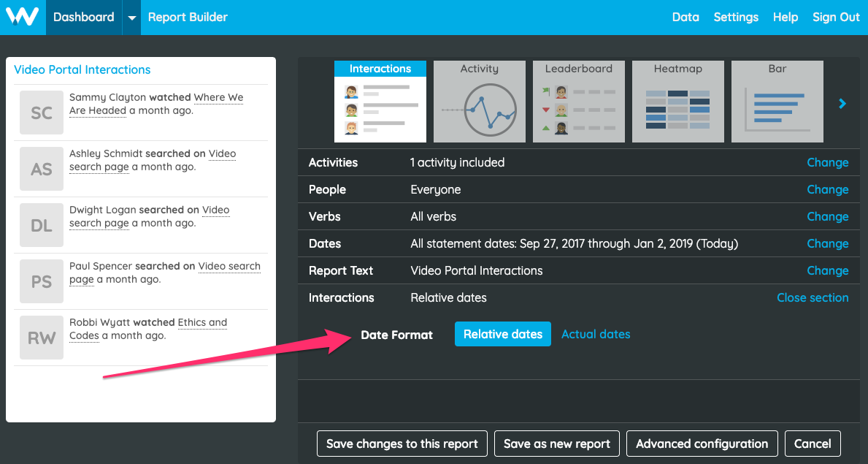This screenshot has width=868, height=464.
Task: Select the Interactions report type thumbnail
Action: click(x=380, y=102)
